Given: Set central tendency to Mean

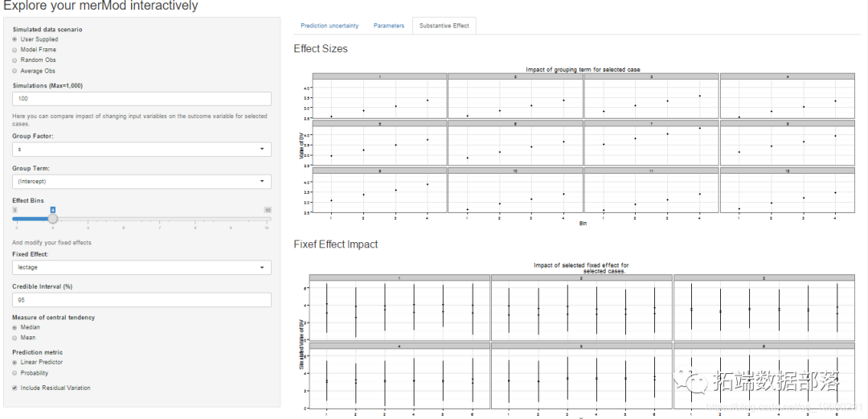Looking at the screenshot, I should click(x=15, y=338).
